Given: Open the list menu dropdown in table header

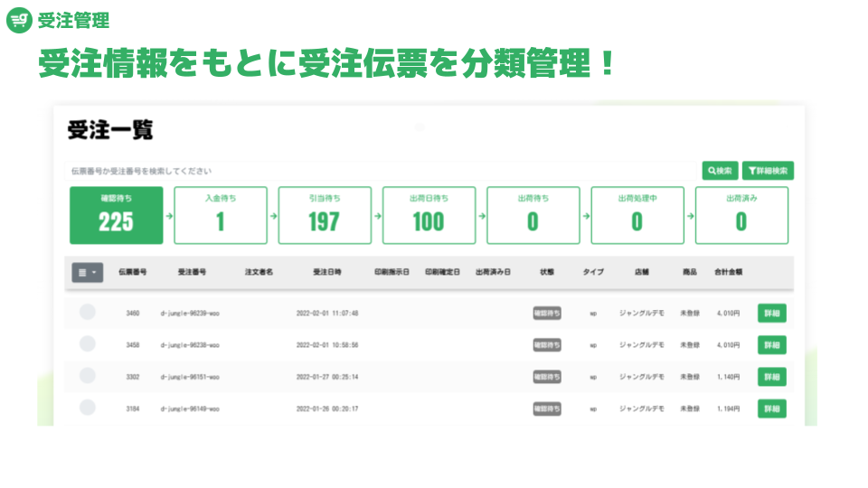Looking at the screenshot, I should (x=88, y=272).
